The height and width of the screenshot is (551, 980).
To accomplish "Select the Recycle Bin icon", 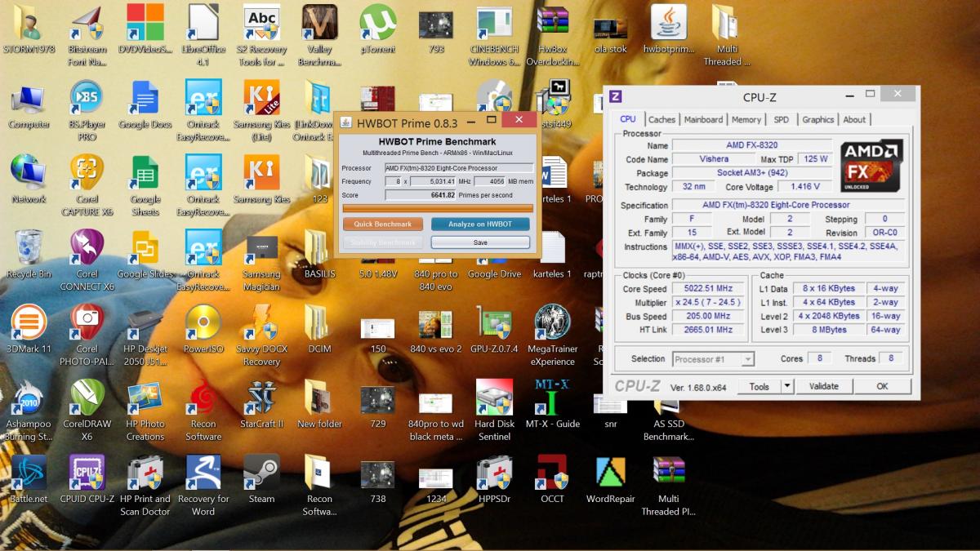I will [x=29, y=254].
